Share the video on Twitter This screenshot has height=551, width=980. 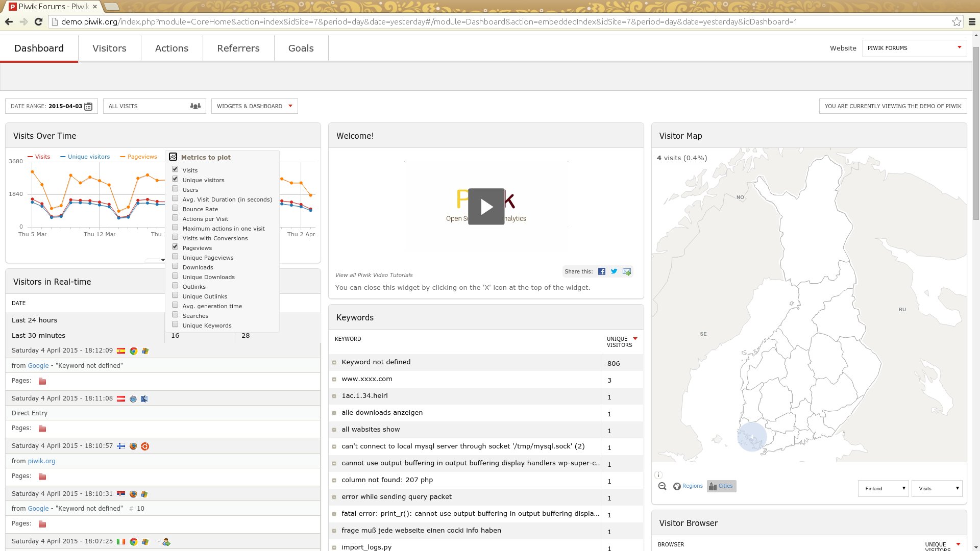(614, 271)
